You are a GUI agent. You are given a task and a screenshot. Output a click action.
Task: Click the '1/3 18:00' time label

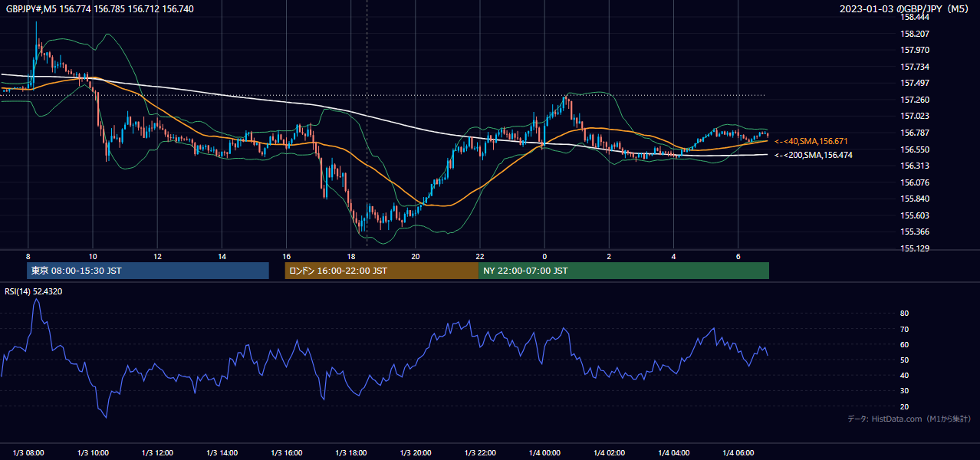point(350,452)
